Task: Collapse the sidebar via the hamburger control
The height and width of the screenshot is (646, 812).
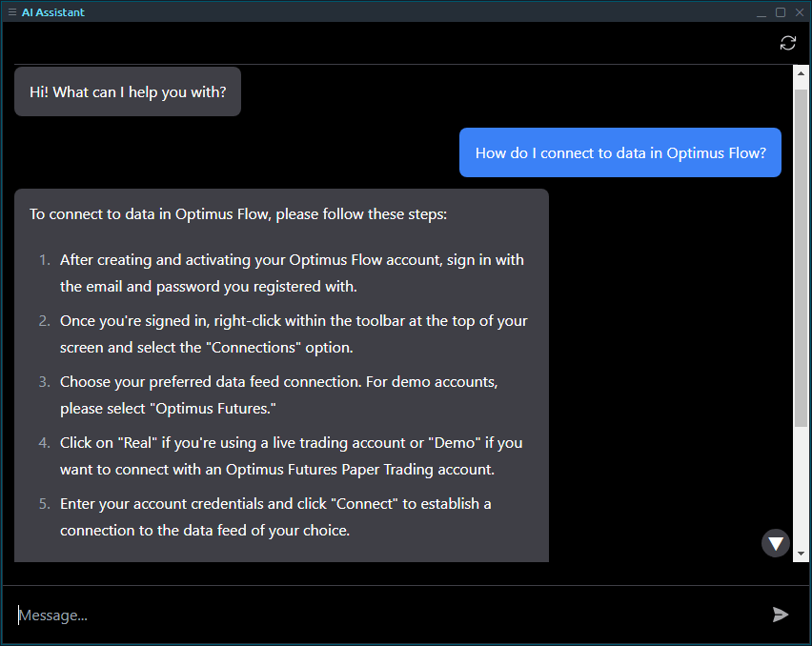Action: (x=12, y=11)
